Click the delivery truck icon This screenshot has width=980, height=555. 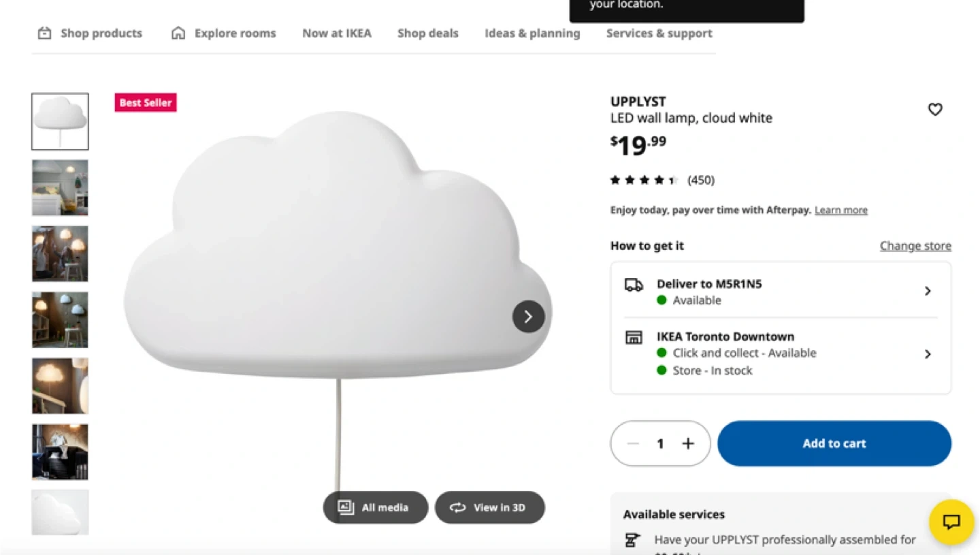[634, 285]
